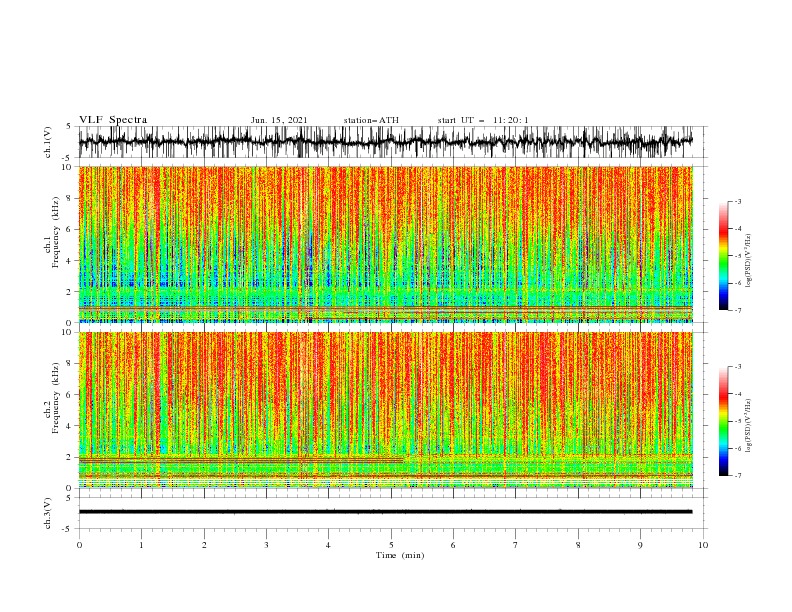This screenshot has width=792, height=612.
Task: Click the "-3" tick on ch.1 colorbar
Action: 738,201
